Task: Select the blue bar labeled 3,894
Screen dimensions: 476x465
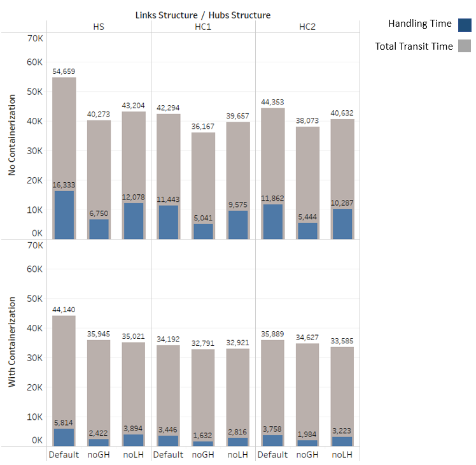Action: (134, 440)
